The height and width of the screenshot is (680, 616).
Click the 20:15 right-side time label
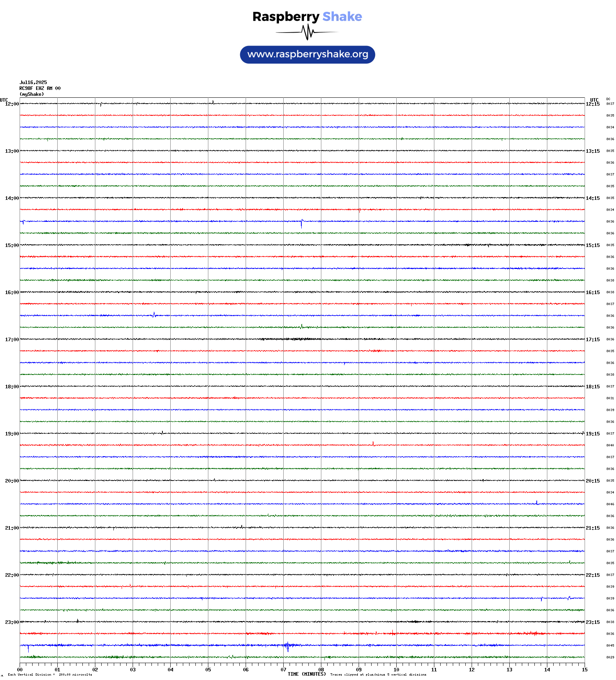pyautogui.click(x=593, y=481)
